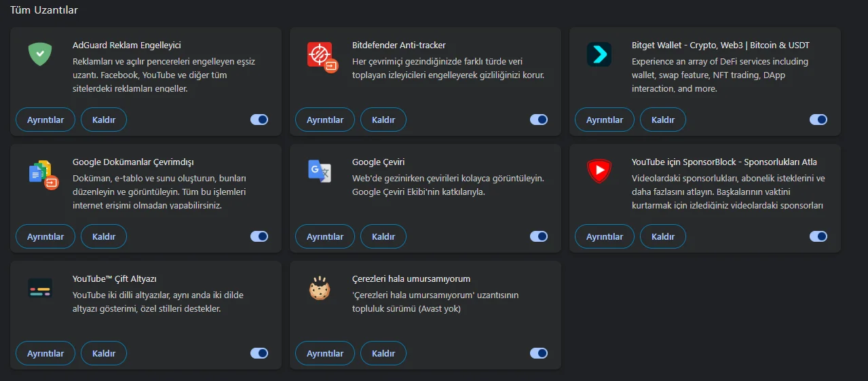Click the cookie extension icon

pyautogui.click(x=320, y=289)
